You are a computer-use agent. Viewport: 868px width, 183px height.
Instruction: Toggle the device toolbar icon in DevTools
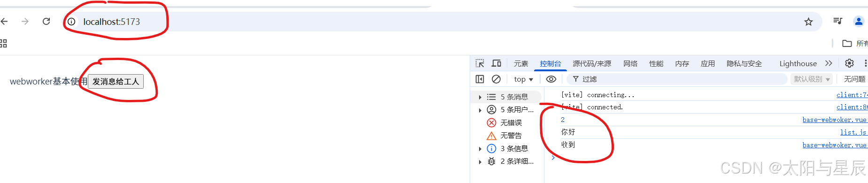pos(496,63)
